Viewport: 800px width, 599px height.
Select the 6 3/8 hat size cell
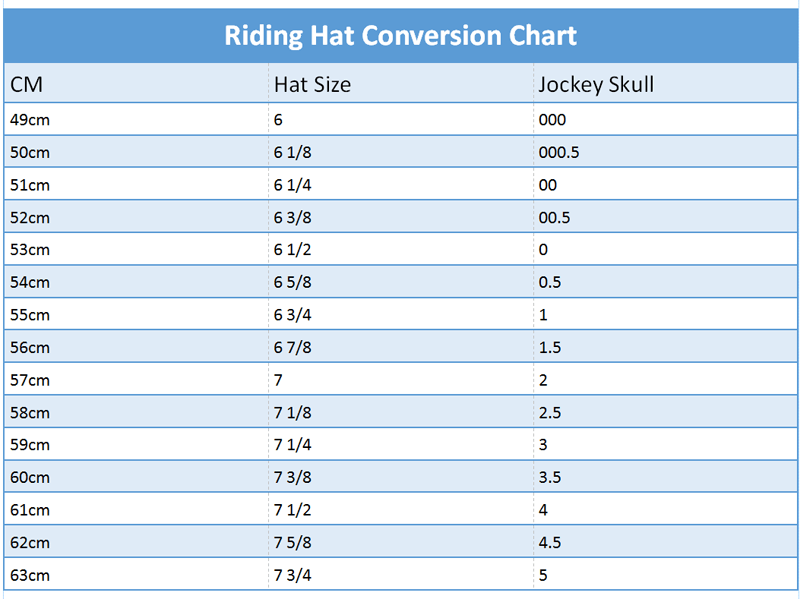[x=291, y=217]
